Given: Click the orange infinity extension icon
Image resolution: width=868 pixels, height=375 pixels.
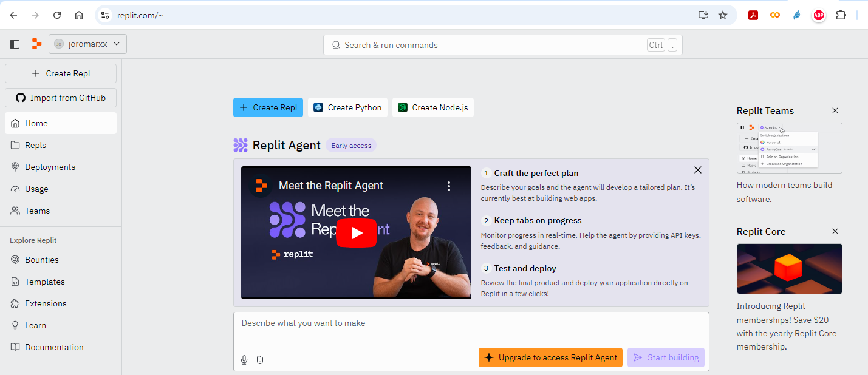Looking at the screenshot, I should click(x=775, y=15).
